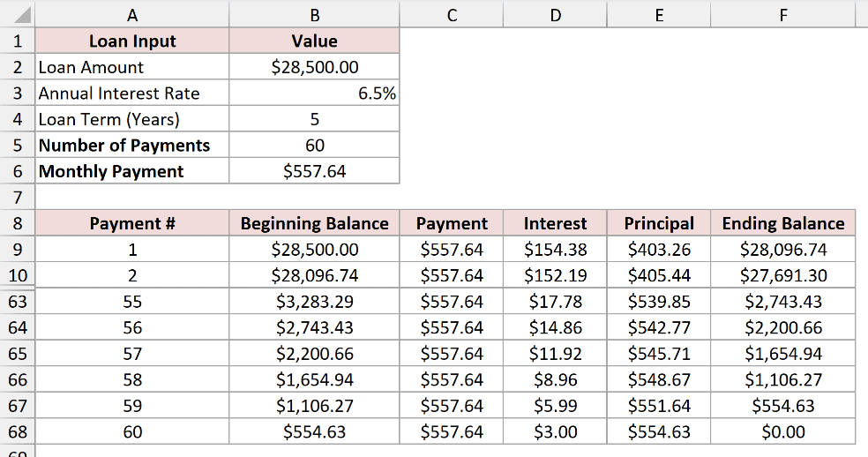Viewport: 868px width, 457px height.
Task: Select beginning balance $28,096.74 in row 10
Action: pos(314,275)
